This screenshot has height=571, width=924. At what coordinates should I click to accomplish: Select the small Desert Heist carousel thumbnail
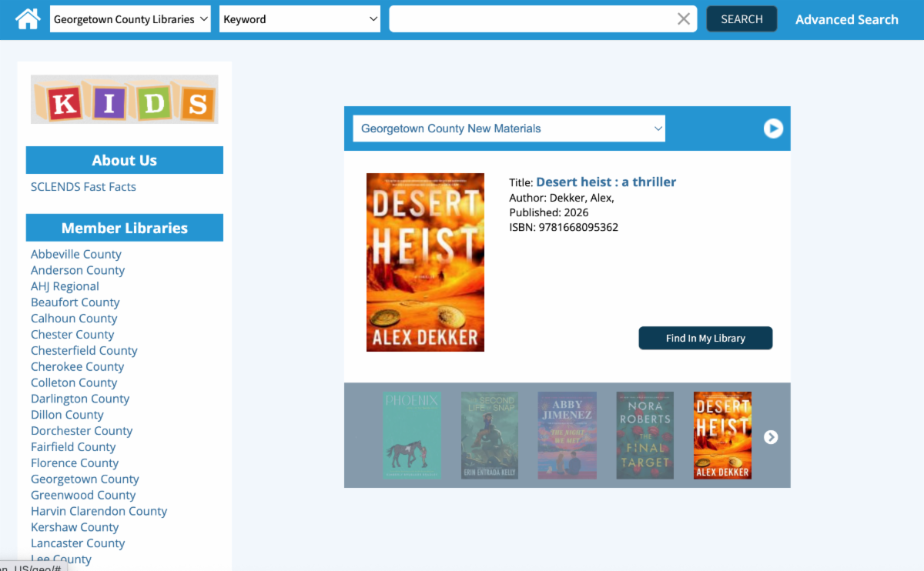722,436
